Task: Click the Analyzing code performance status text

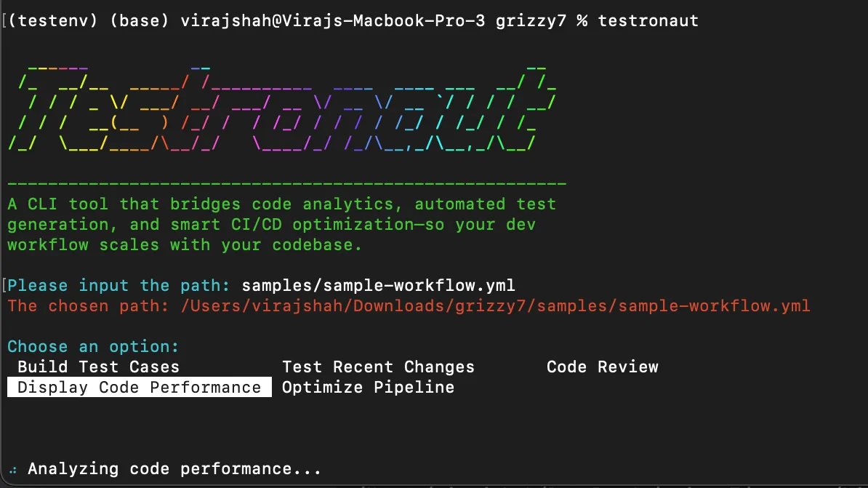Action: tap(174, 469)
